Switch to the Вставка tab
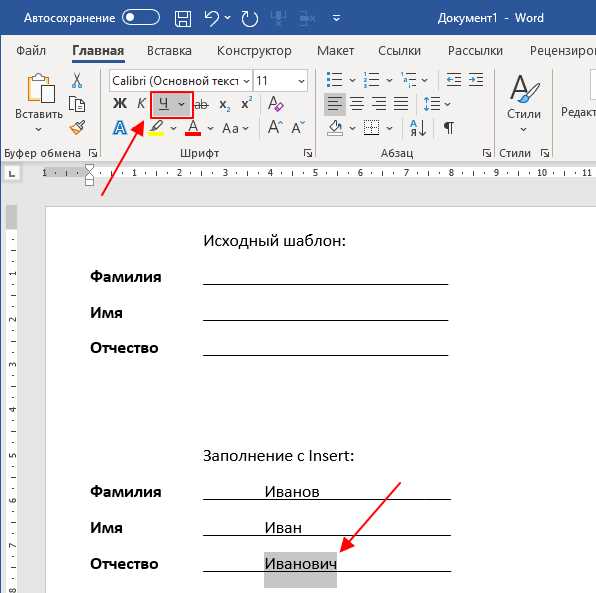 [x=169, y=51]
